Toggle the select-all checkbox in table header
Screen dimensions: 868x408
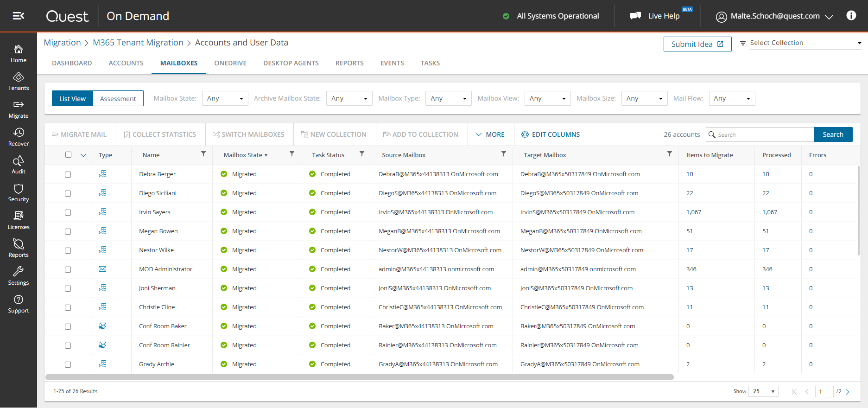point(68,155)
